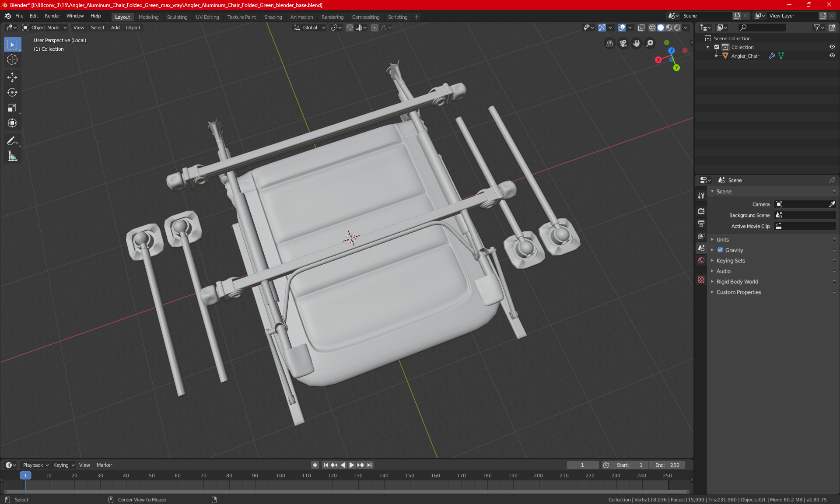
Task: Click the outliner search field
Action: coord(762,28)
